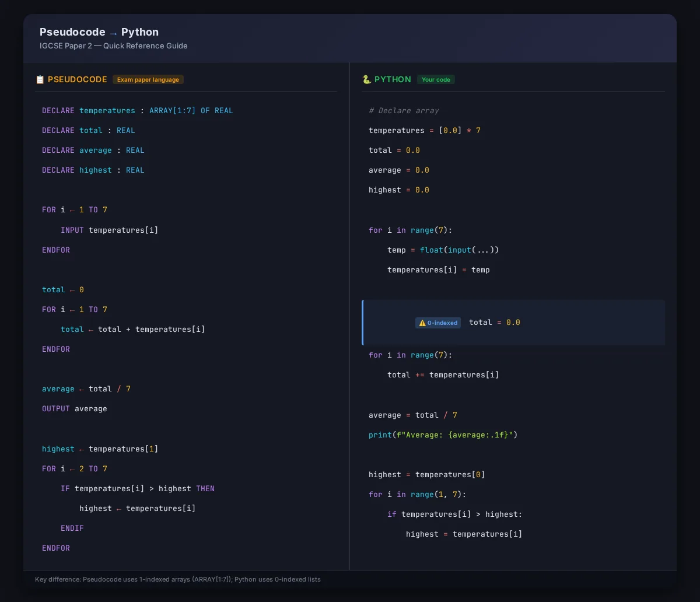700x602 pixels.
Task: Click line 'DECLARE average : REAL'
Action: pos(93,150)
